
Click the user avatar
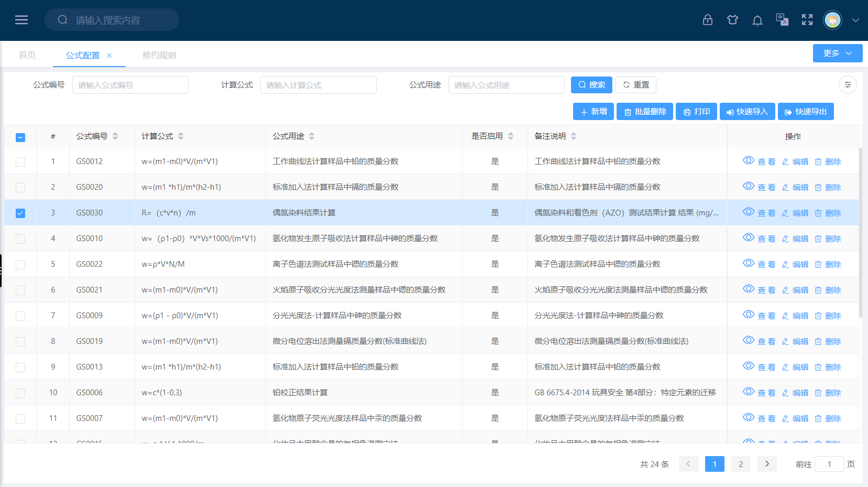tap(832, 20)
